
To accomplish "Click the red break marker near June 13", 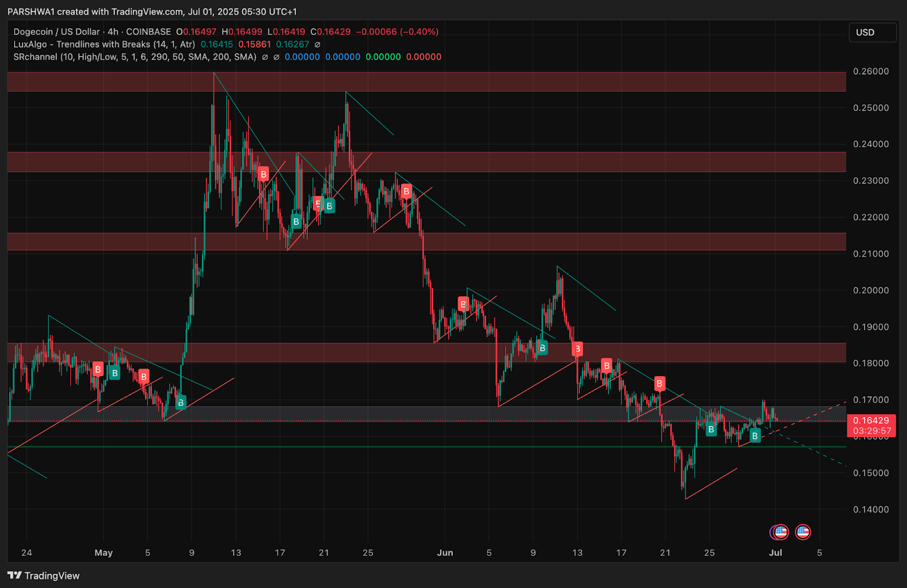I will point(578,348).
